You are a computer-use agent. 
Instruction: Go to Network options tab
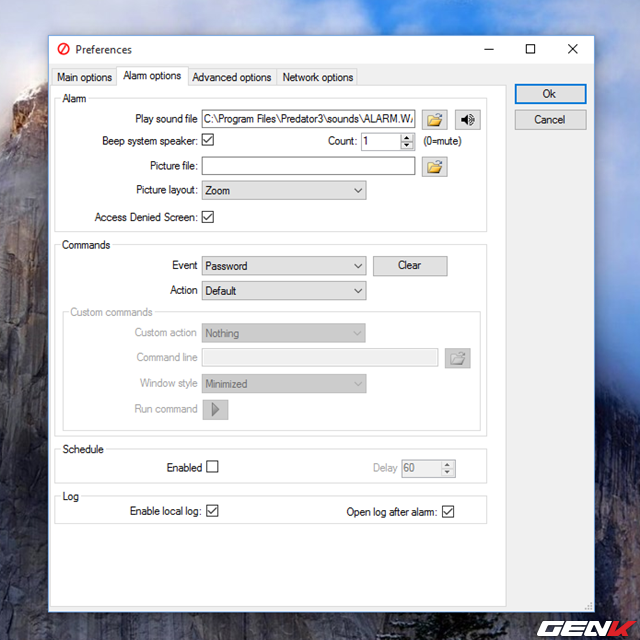point(317,77)
